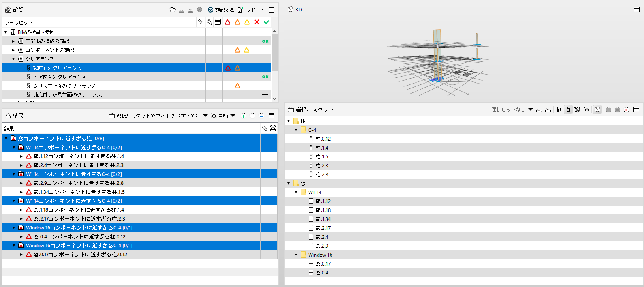Select 備え付け家具前面のクリアランス rule
This screenshot has width=644, height=287.
[136, 94]
